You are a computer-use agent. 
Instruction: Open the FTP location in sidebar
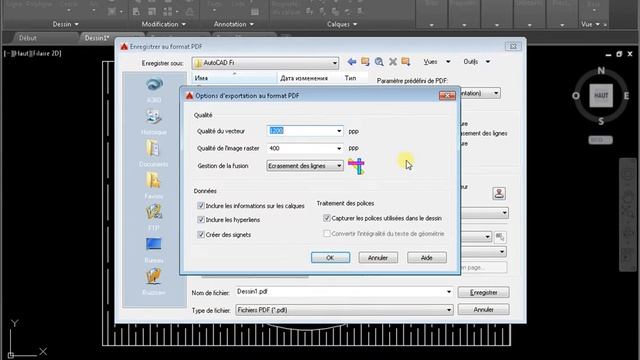[154, 218]
